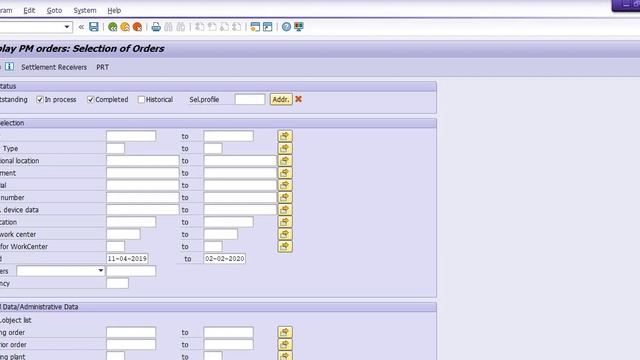
Task: Click the green Back icon
Action: (113, 27)
